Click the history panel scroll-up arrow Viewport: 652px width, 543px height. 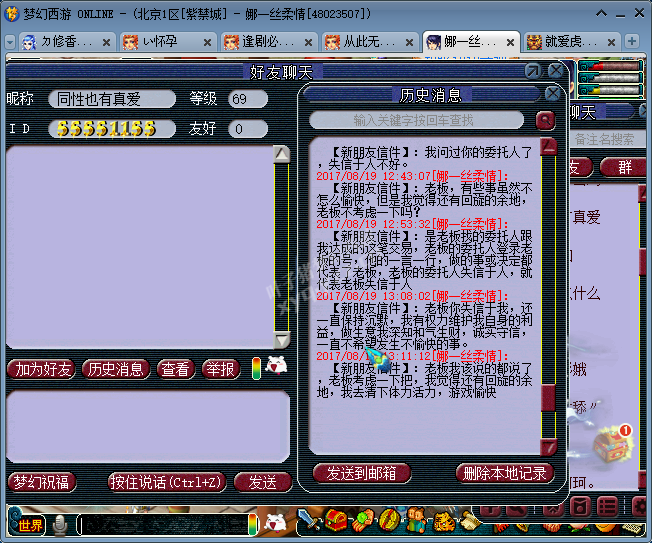coord(548,146)
